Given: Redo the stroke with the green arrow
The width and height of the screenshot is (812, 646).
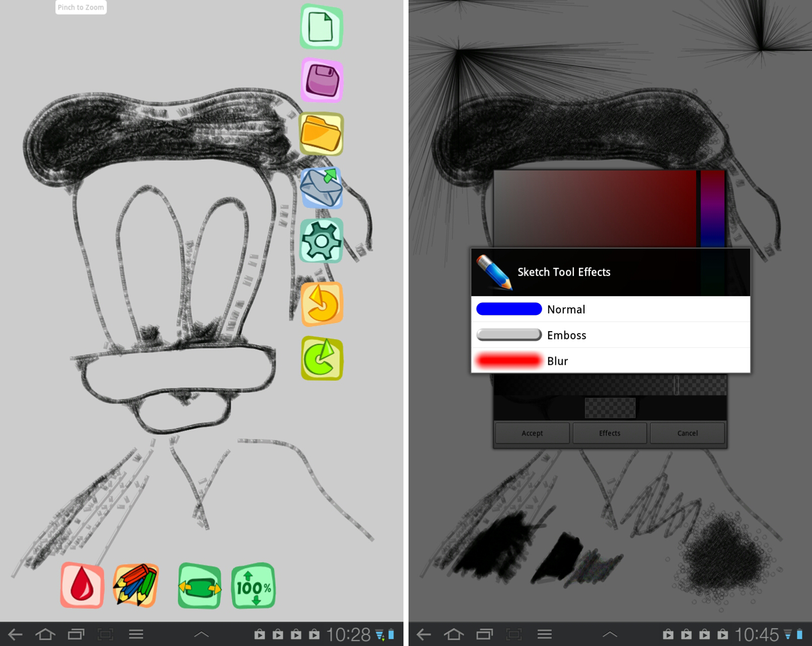Looking at the screenshot, I should click(322, 358).
